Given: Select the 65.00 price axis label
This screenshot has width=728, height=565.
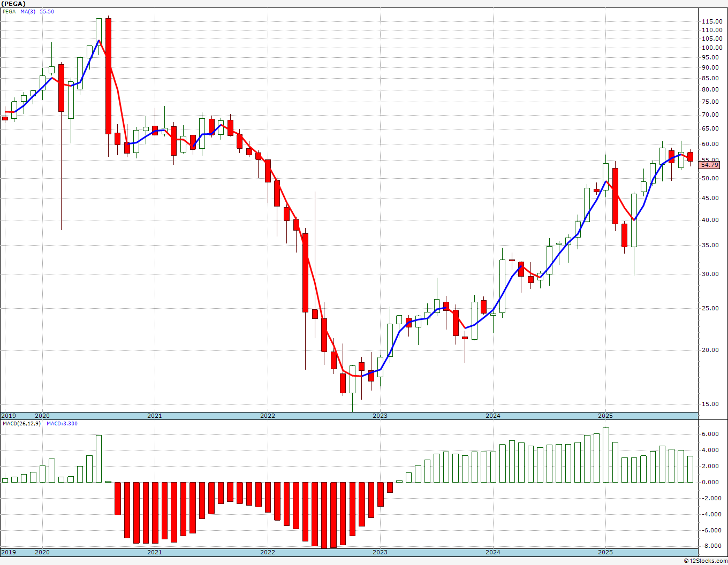Looking at the screenshot, I should tap(711, 128).
